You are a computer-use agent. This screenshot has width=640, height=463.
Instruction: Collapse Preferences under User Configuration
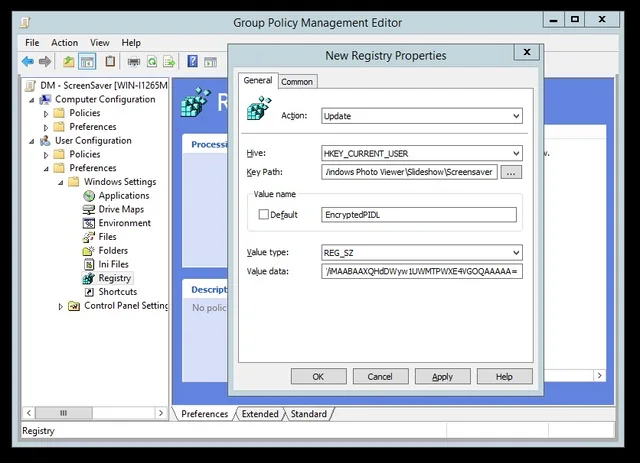[x=46, y=169]
